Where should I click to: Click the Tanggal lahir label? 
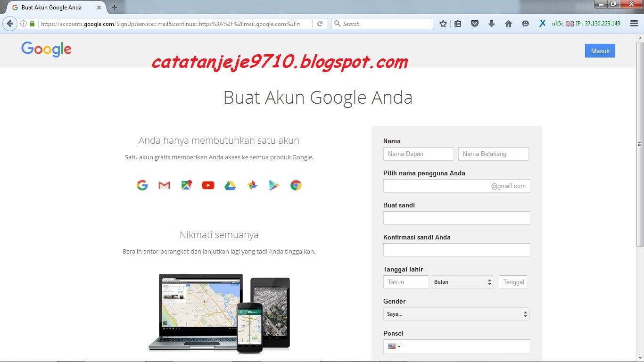pyautogui.click(x=403, y=269)
